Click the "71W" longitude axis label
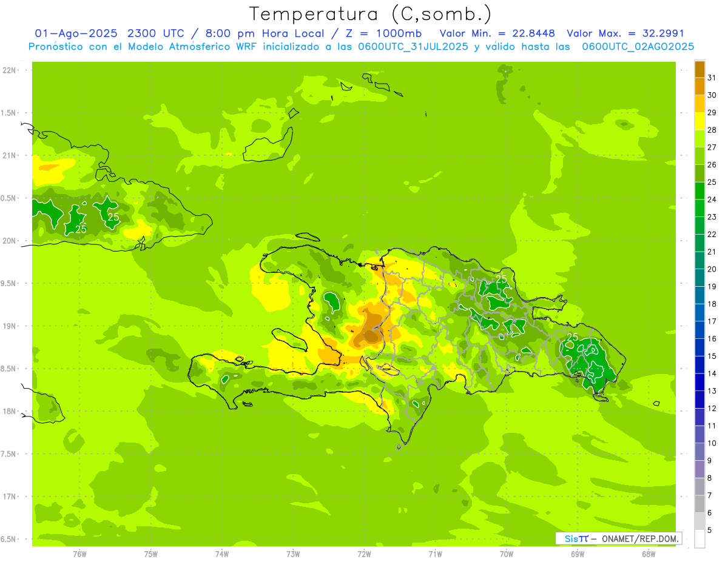The image size is (728, 562). click(x=435, y=554)
